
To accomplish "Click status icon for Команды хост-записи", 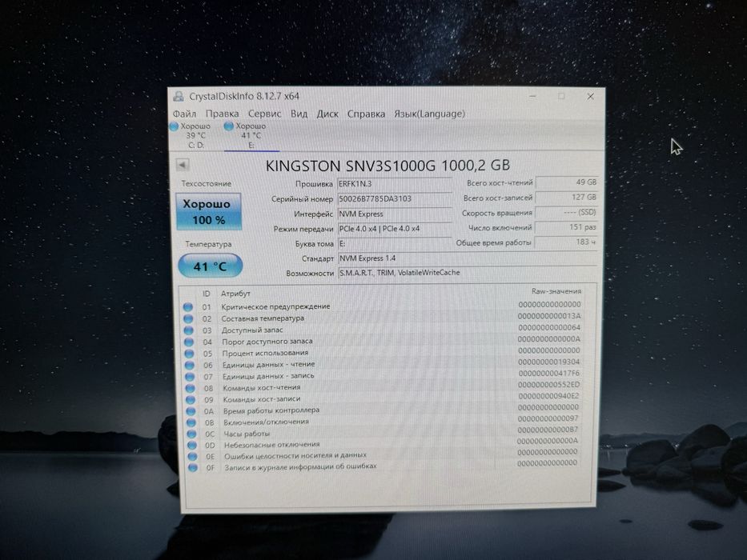I will click(191, 399).
